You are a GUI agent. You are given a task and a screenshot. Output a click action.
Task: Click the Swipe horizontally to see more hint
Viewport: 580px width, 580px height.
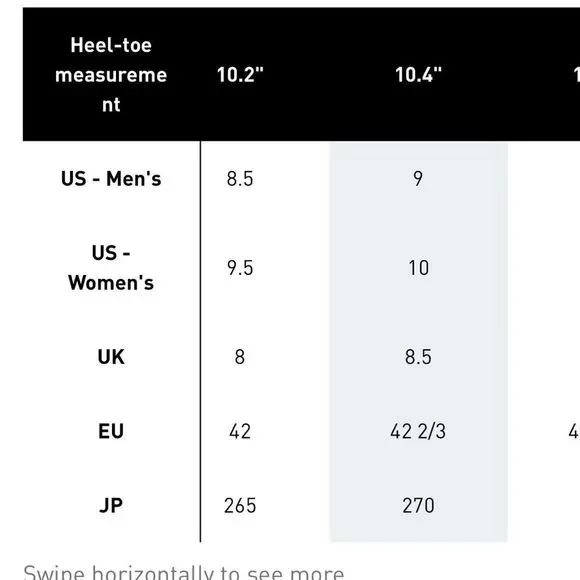pos(184,572)
